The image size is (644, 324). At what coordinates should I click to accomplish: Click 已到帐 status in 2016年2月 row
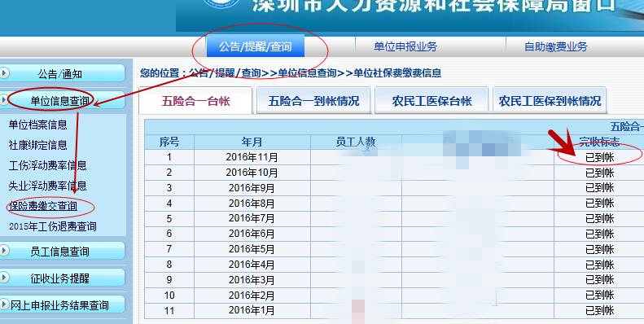click(600, 296)
